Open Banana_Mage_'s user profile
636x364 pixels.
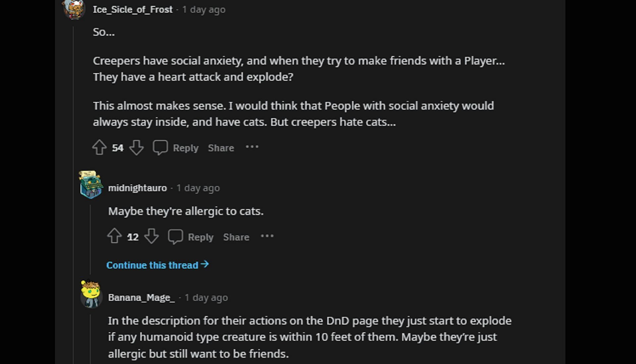[x=141, y=297]
